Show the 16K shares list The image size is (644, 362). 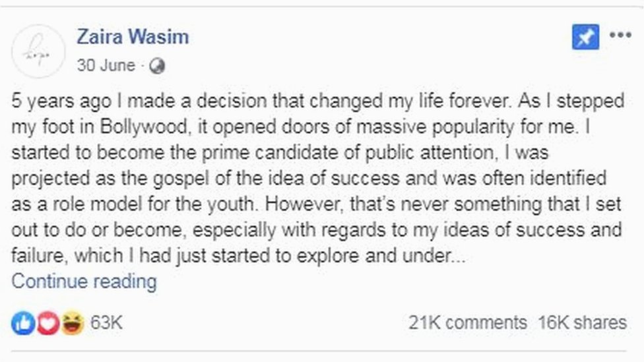click(x=581, y=322)
